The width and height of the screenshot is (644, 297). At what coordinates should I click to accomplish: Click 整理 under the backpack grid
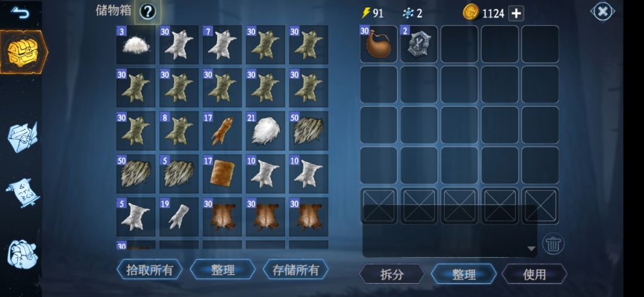coord(464,274)
